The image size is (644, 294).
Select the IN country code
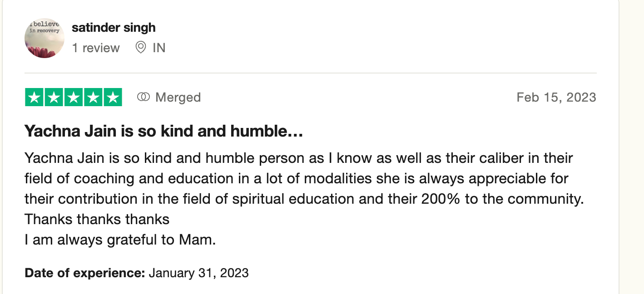159,48
